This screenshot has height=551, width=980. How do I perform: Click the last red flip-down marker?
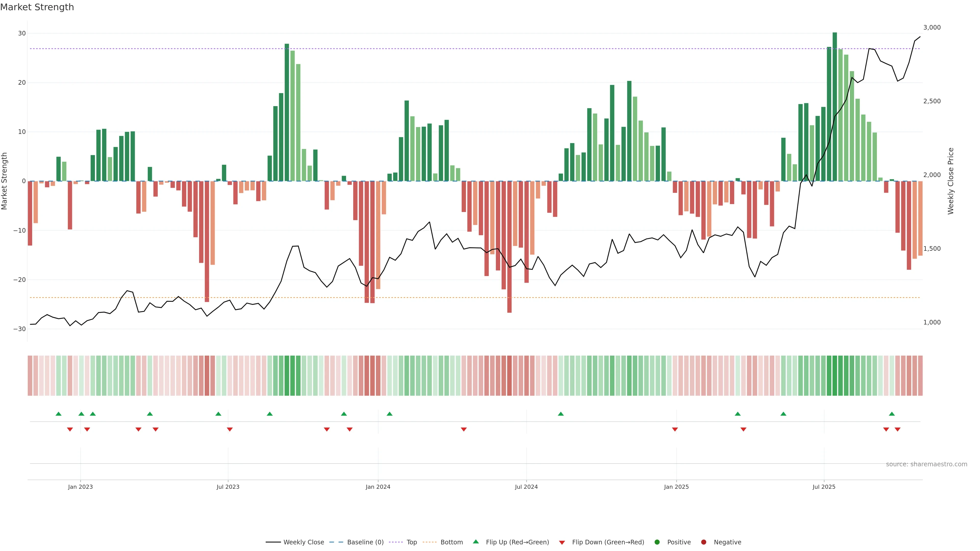[898, 429]
